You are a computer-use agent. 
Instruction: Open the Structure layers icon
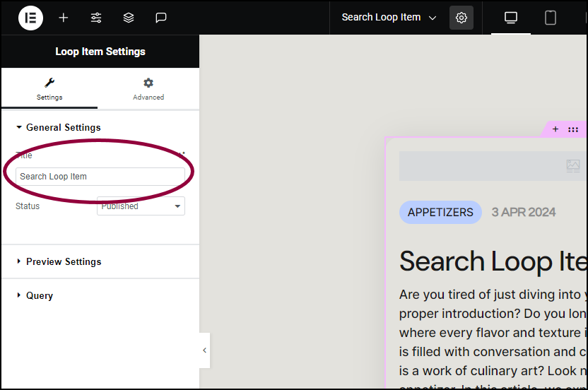point(129,18)
